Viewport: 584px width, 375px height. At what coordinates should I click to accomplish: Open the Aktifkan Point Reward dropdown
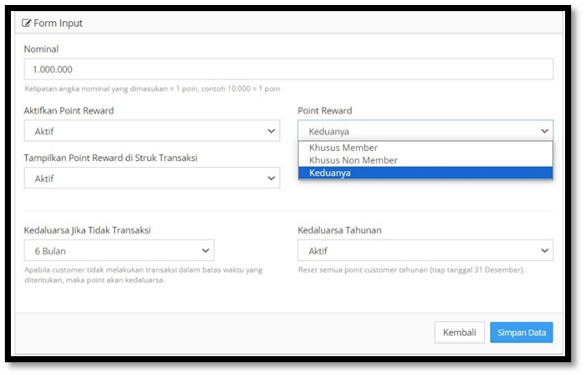tap(152, 131)
